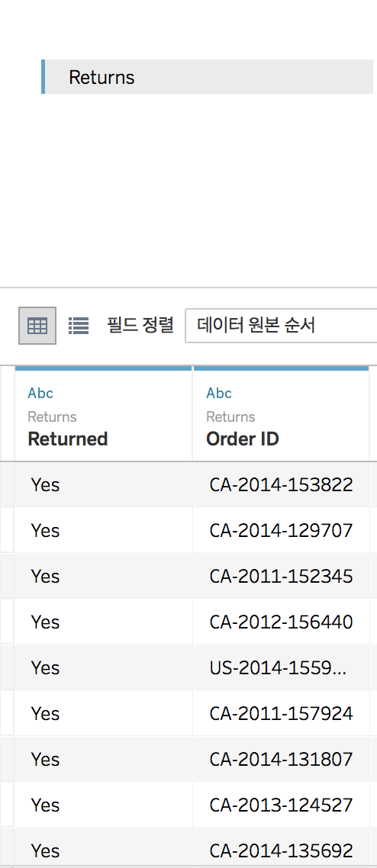The width and height of the screenshot is (377, 868).
Task: Click the CA-2014-129707 order cell
Action: (x=282, y=530)
